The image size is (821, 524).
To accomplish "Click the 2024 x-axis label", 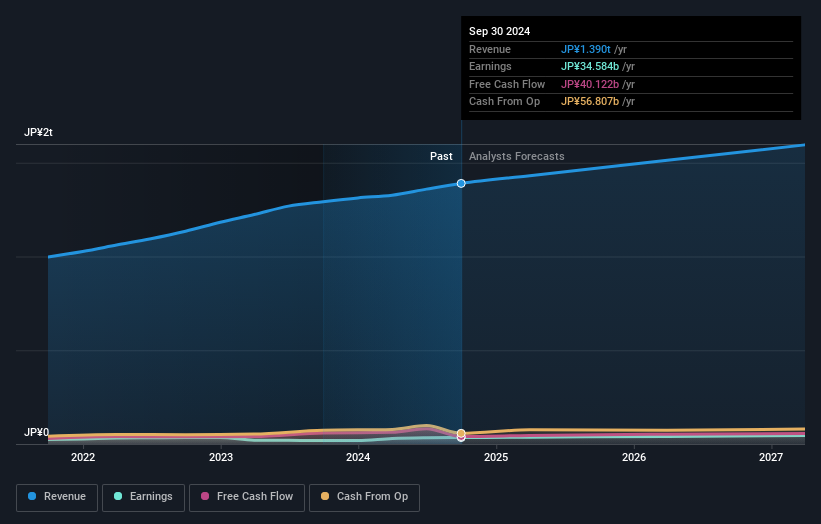I will click(x=358, y=458).
